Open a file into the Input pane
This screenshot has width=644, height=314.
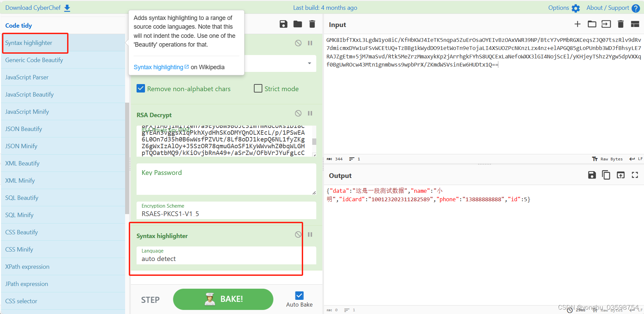[x=592, y=24]
